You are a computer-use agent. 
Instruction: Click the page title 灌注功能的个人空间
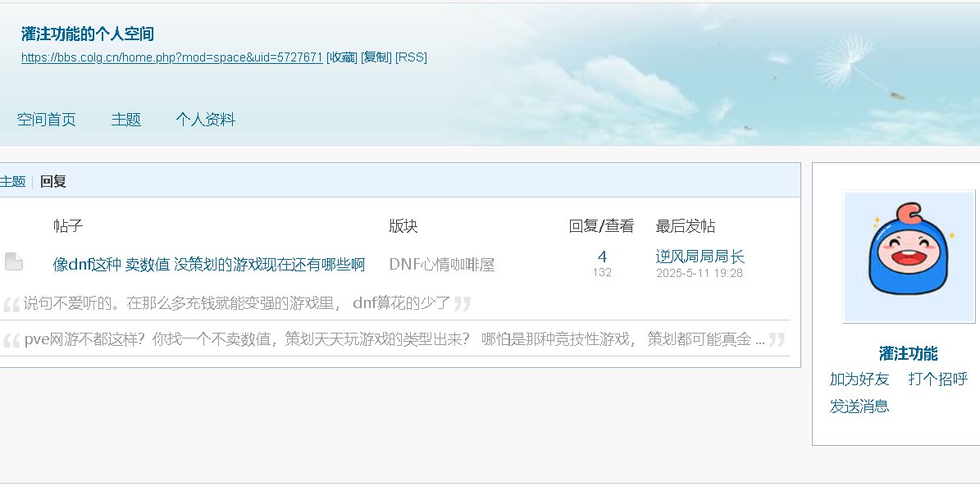(88, 34)
